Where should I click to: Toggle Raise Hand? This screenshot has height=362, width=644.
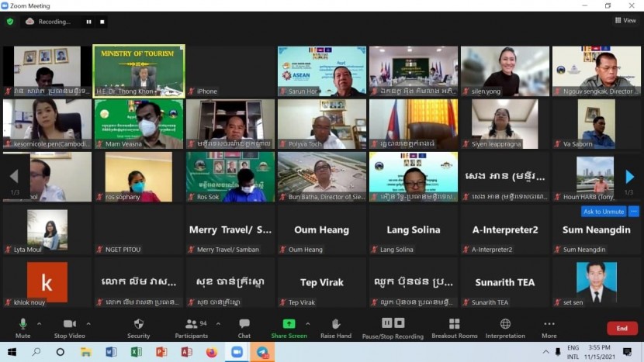point(335,324)
